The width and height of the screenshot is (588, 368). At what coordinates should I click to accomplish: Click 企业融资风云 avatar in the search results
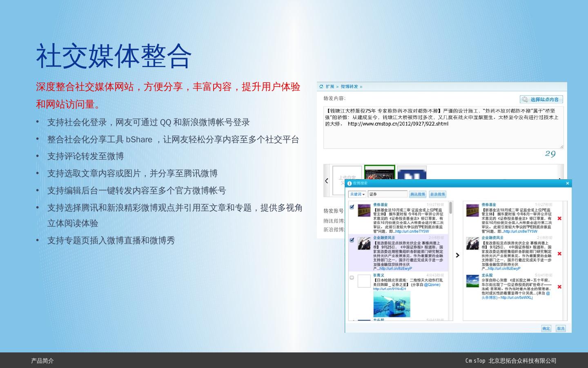(364, 243)
